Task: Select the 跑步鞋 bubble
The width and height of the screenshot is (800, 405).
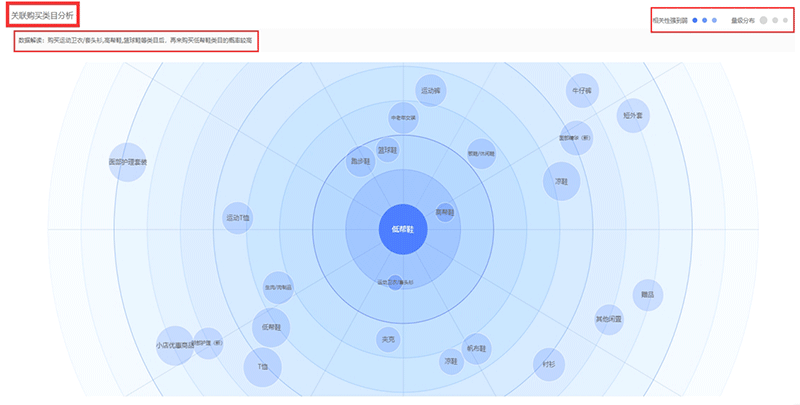Action: coord(360,162)
